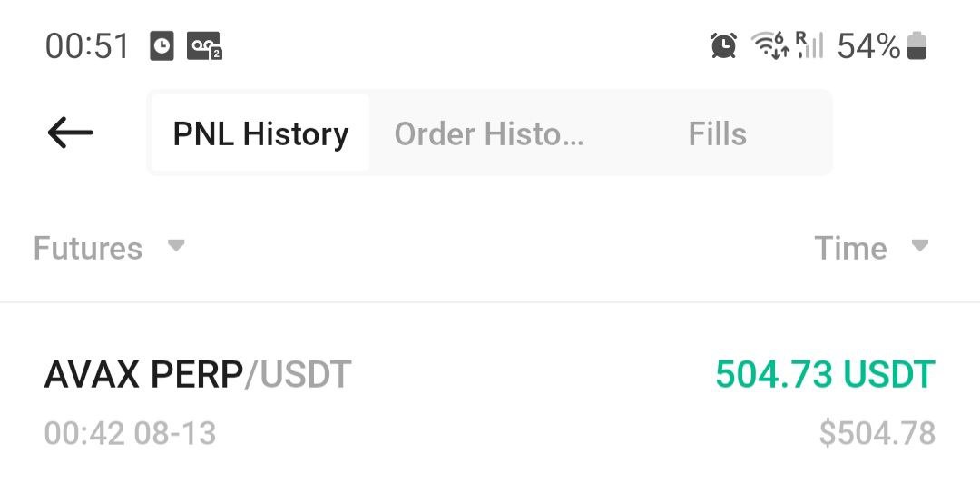Image resolution: width=980 pixels, height=493 pixels.
Task: Tap the battery icon
Action: [917, 45]
